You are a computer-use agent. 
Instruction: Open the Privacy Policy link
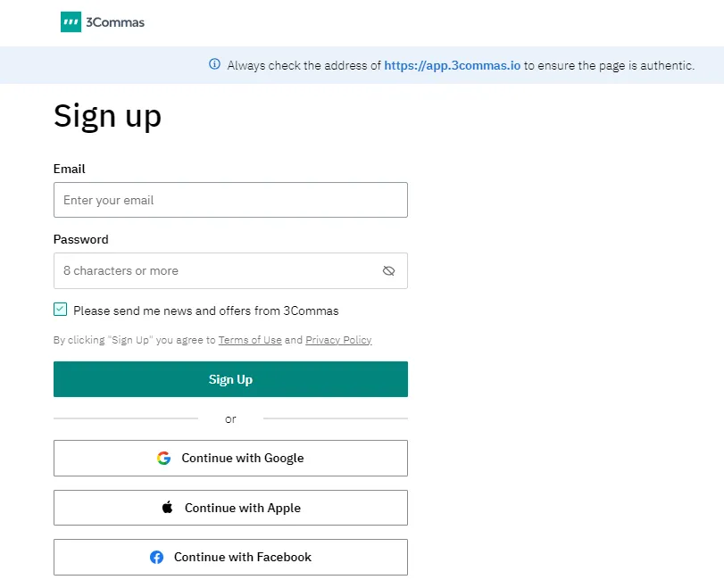pyautogui.click(x=338, y=340)
